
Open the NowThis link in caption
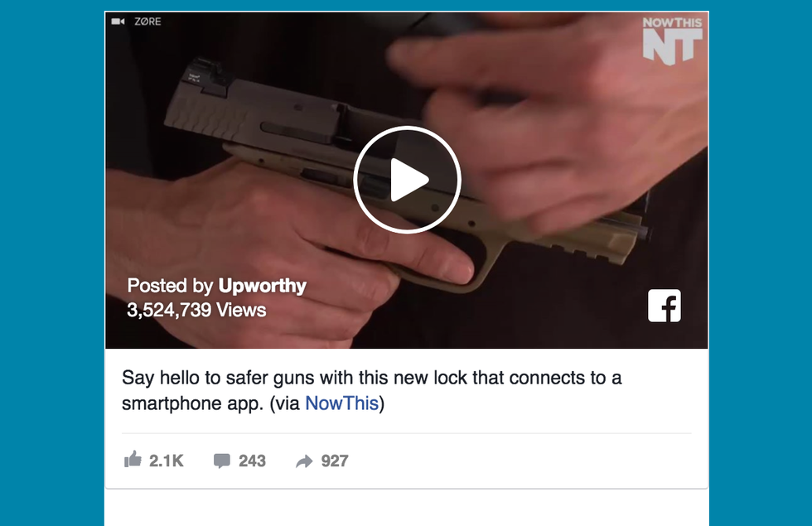pyautogui.click(x=341, y=403)
